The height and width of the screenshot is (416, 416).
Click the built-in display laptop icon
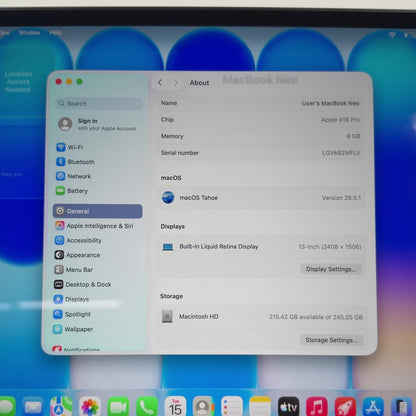click(168, 247)
